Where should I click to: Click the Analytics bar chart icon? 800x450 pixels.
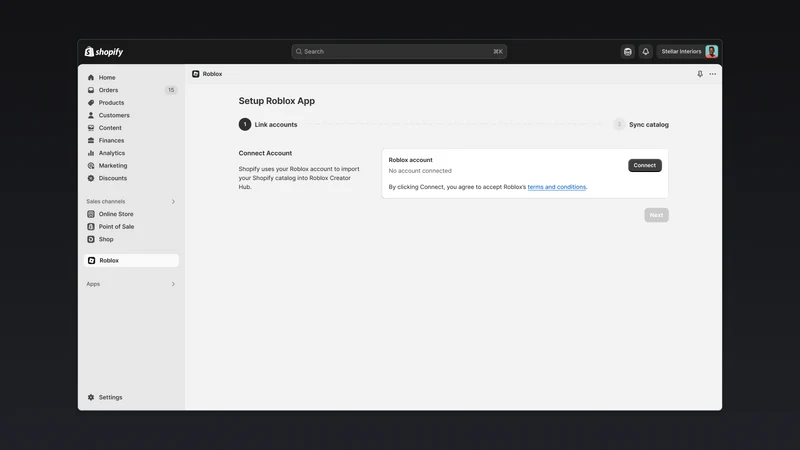91,153
